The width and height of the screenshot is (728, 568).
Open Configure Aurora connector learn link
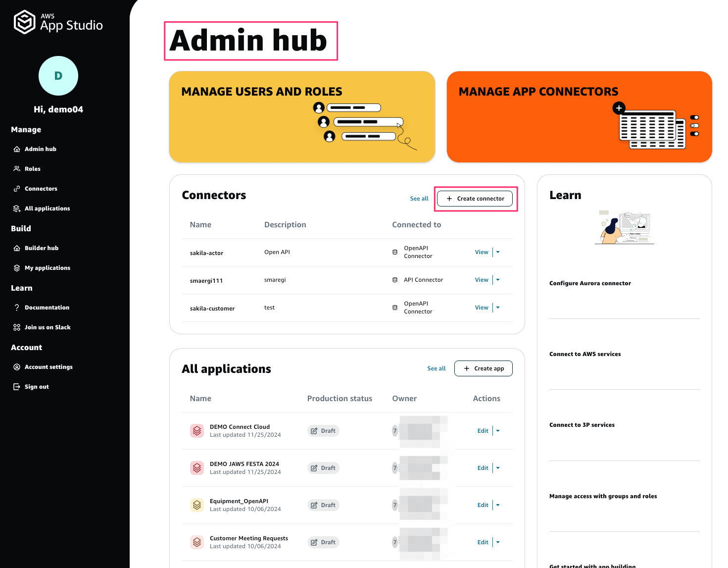pos(590,283)
